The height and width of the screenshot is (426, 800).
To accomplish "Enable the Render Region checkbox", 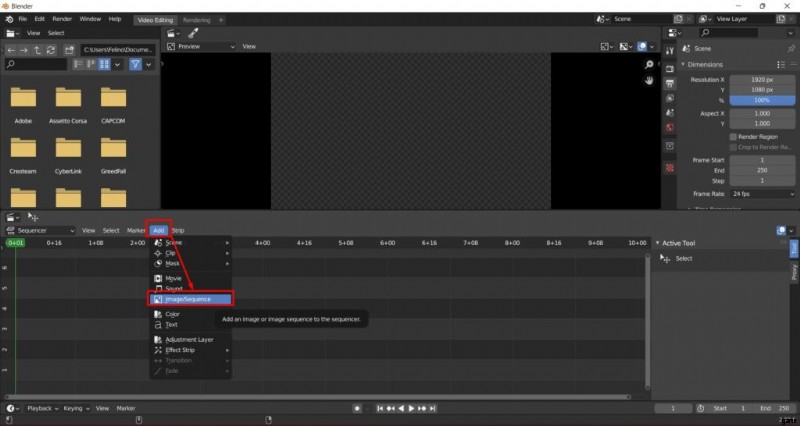I will [x=733, y=136].
